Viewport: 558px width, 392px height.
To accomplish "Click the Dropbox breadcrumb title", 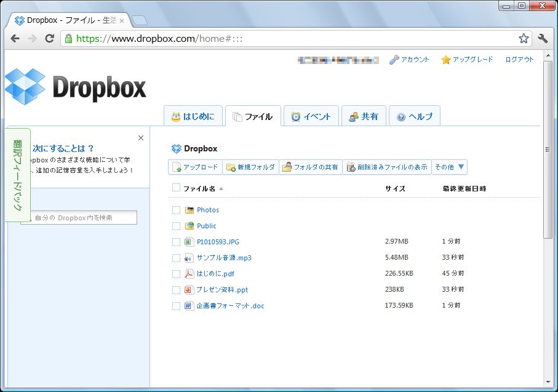I will [x=201, y=148].
